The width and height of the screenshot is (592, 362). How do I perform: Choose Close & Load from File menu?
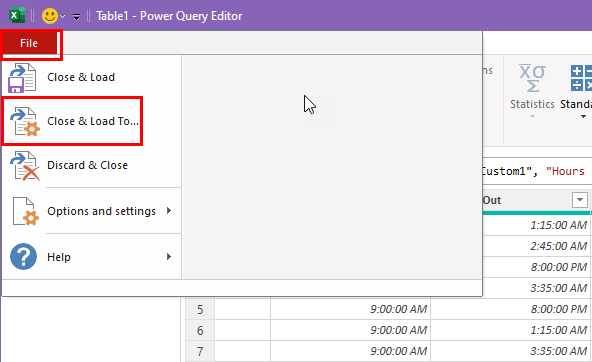(x=91, y=77)
